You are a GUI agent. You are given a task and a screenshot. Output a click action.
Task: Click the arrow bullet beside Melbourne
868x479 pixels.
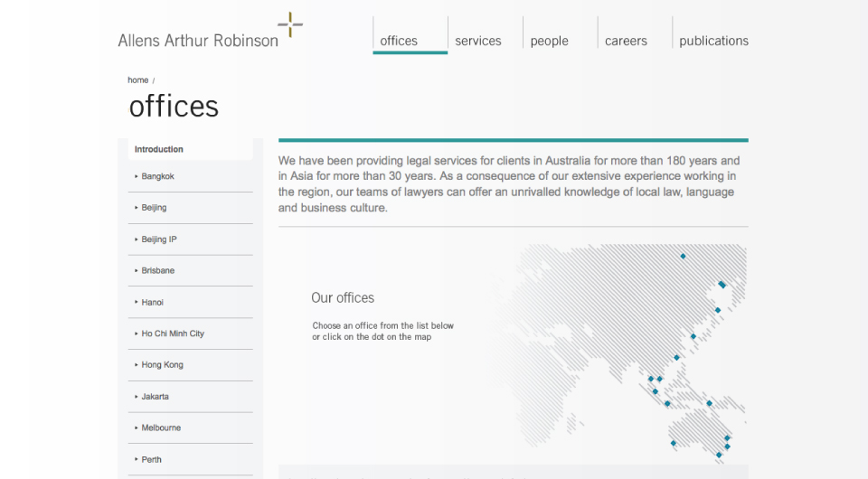[137, 427]
